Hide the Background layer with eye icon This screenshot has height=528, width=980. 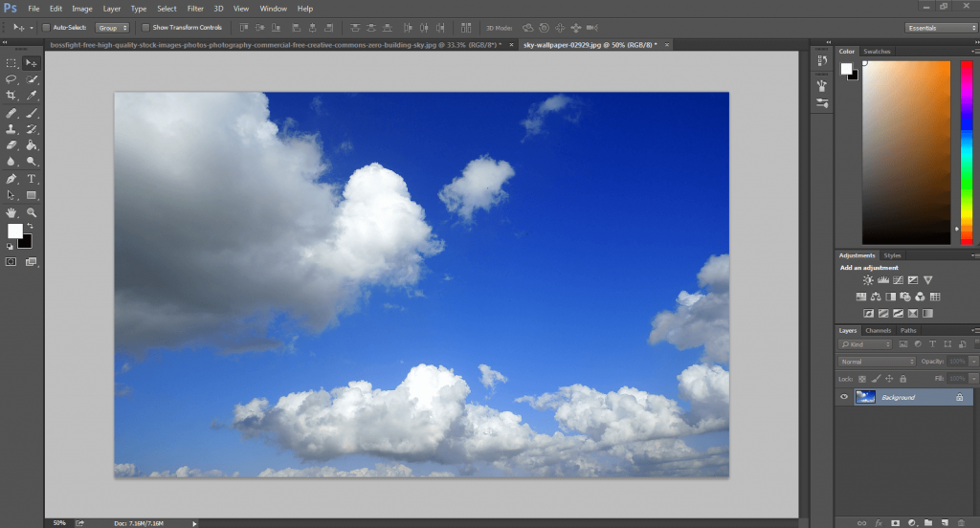(x=844, y=397)
